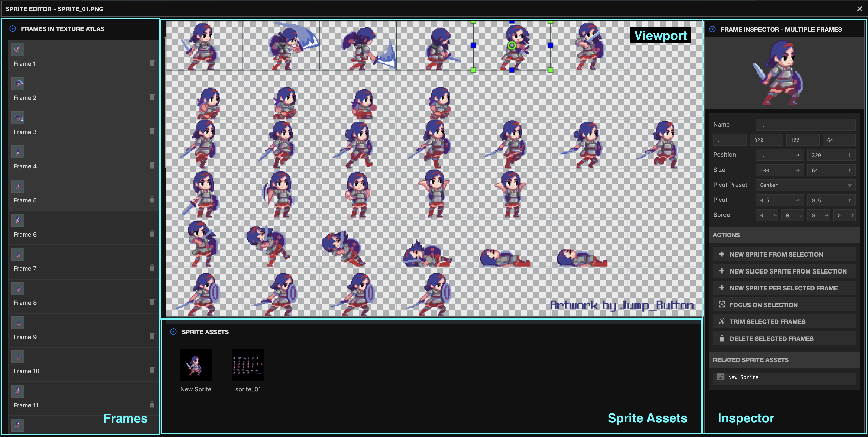Image resolution: width=868 pixels, height=437 pixels.
Task: Delete Frame 2 with its trash icon
Action: tap(152, 97)
